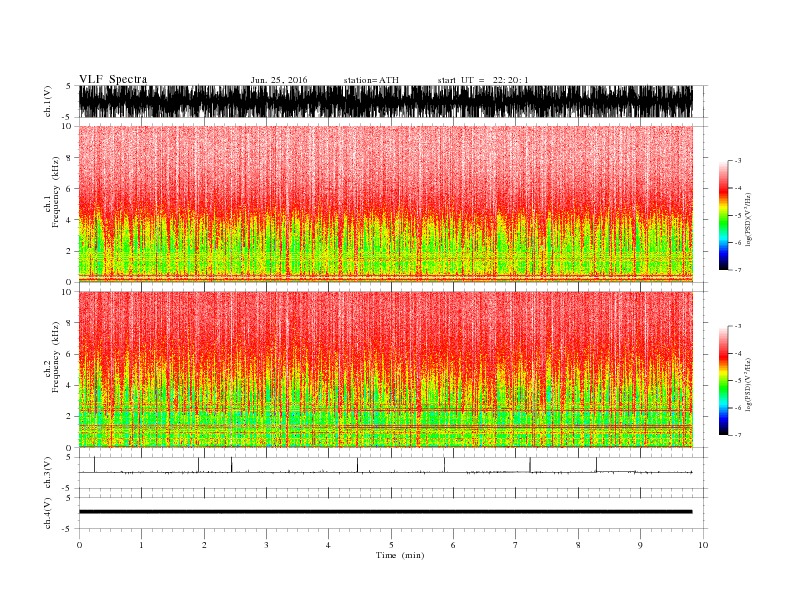
Task: Click the "8" tick label on the time axis
Action: coord(578,545)
